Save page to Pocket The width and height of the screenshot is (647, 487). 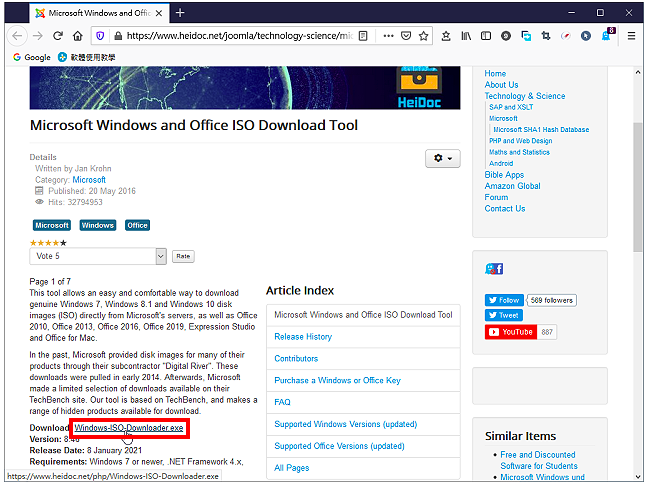coord(406,36)
